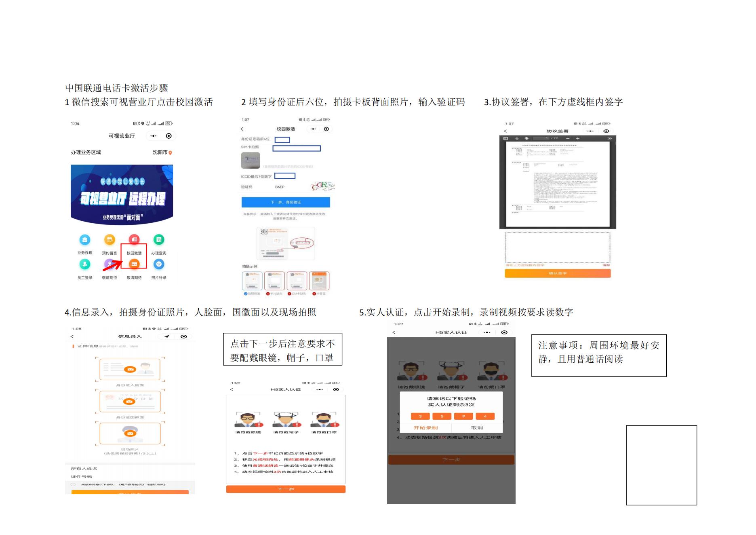Go back from the 信息录入 page
The image size is (756, 535).
click(x=72, y=336)
